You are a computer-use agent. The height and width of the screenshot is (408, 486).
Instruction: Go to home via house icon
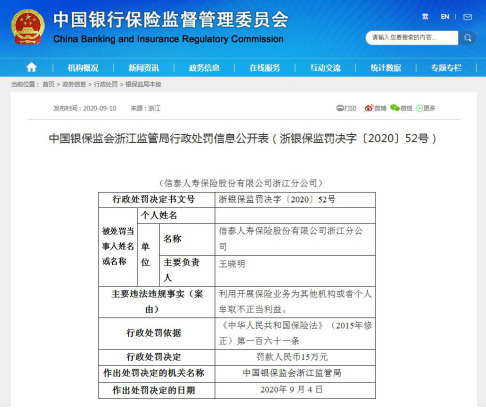click(31, 68)
